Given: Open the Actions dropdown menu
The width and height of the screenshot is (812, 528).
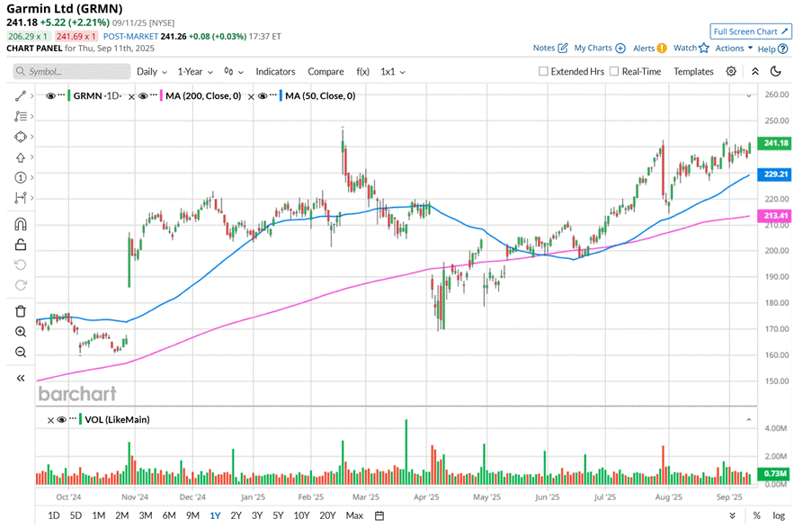Looking at the screenshot, I should [734, 48].
